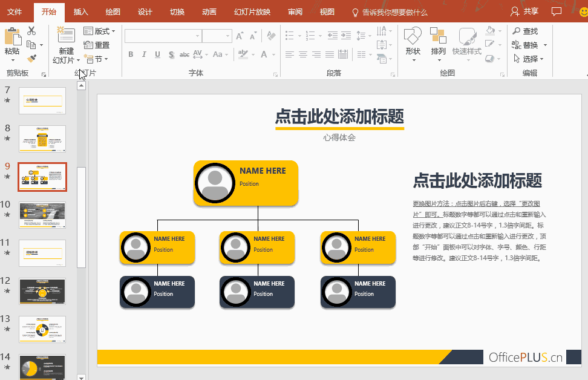The image size is (588, 380).
Task: Click the text highlight color button
Action: click(x=243, y=54)
